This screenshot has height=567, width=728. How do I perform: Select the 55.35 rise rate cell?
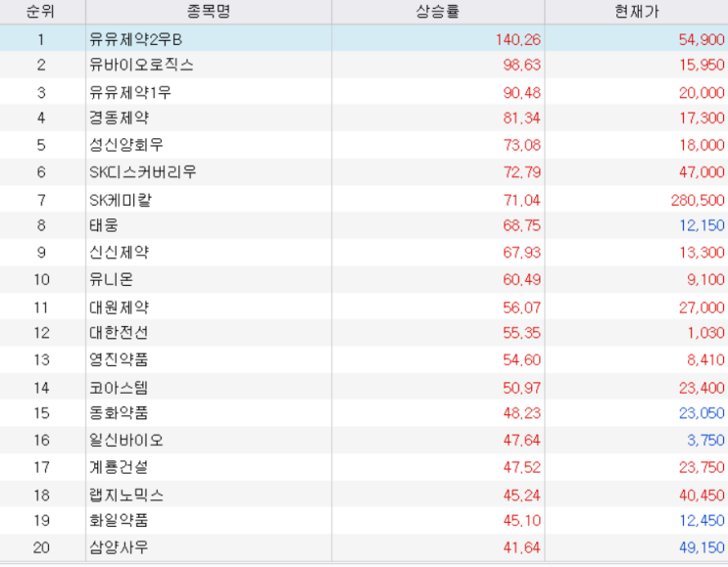pyautogui.click(x=522, y=332)
